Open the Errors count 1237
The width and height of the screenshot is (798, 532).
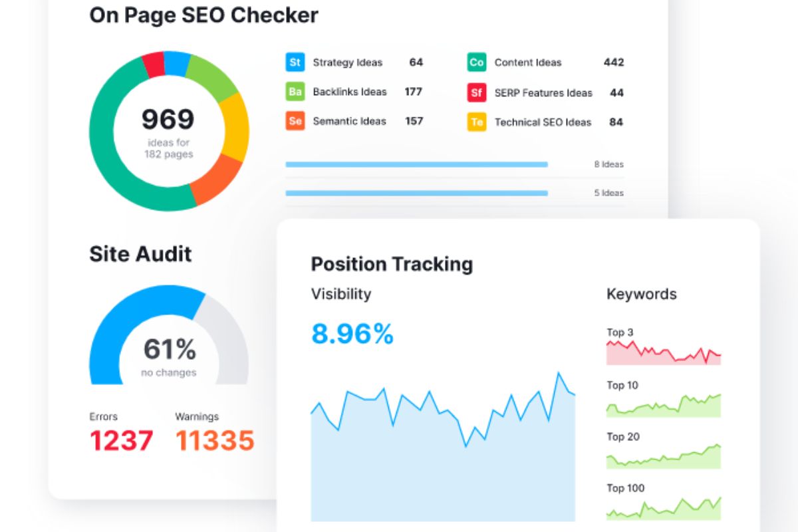121,440
